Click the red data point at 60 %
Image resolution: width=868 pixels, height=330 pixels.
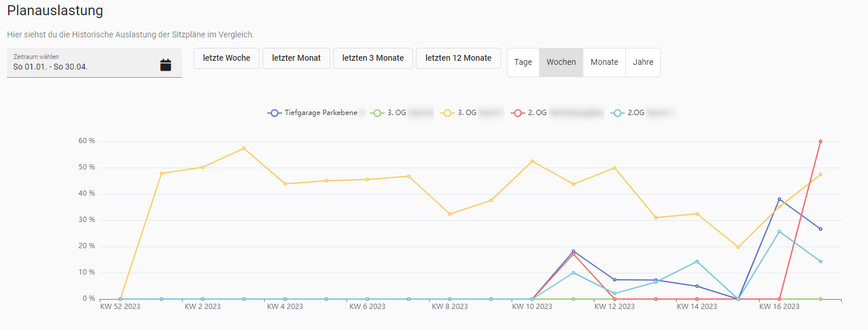coord(820,141)
